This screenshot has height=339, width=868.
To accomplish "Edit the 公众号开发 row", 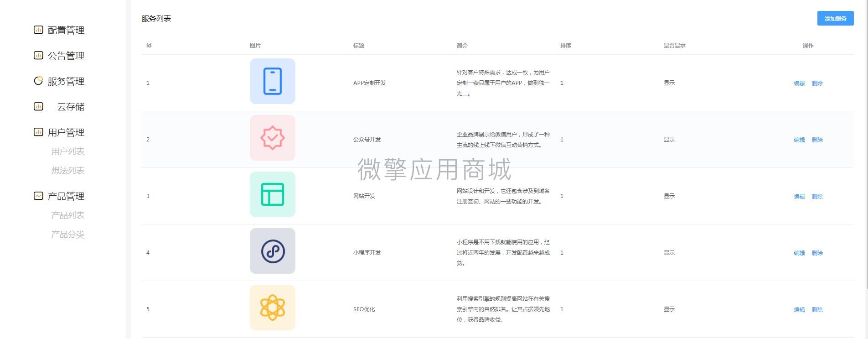I will pos(799,140).
